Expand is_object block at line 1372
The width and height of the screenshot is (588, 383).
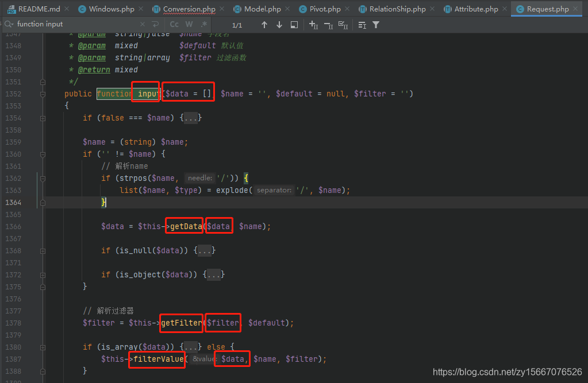(43, 274)
